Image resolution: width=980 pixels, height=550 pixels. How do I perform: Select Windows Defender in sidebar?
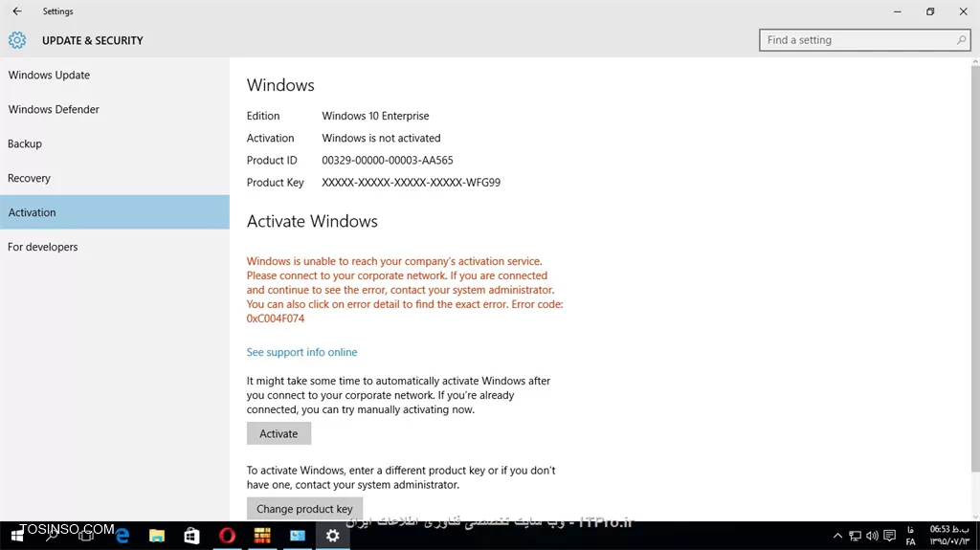pyautogui.click(x=115, y=109)
